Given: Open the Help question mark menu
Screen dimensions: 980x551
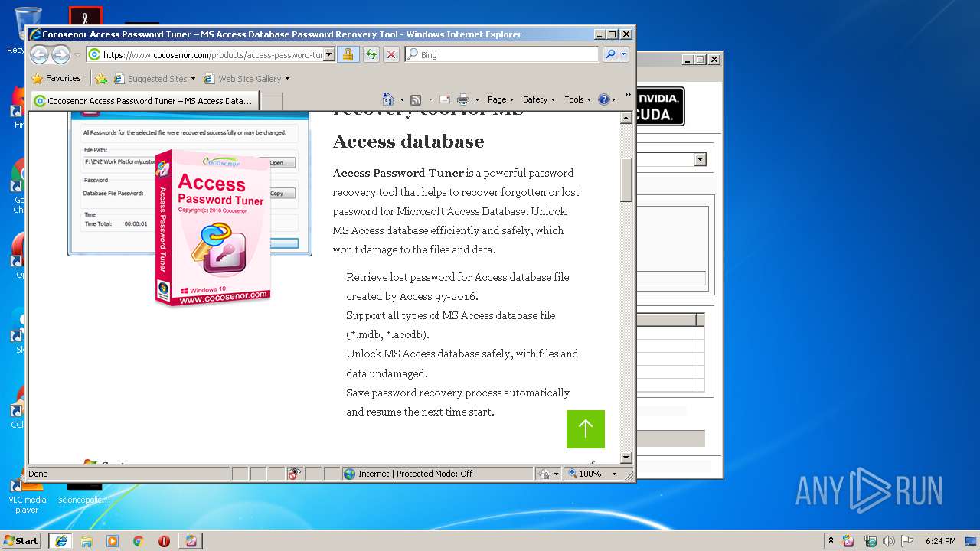Looking at the screenshot, I should click(x=606, y=99).
